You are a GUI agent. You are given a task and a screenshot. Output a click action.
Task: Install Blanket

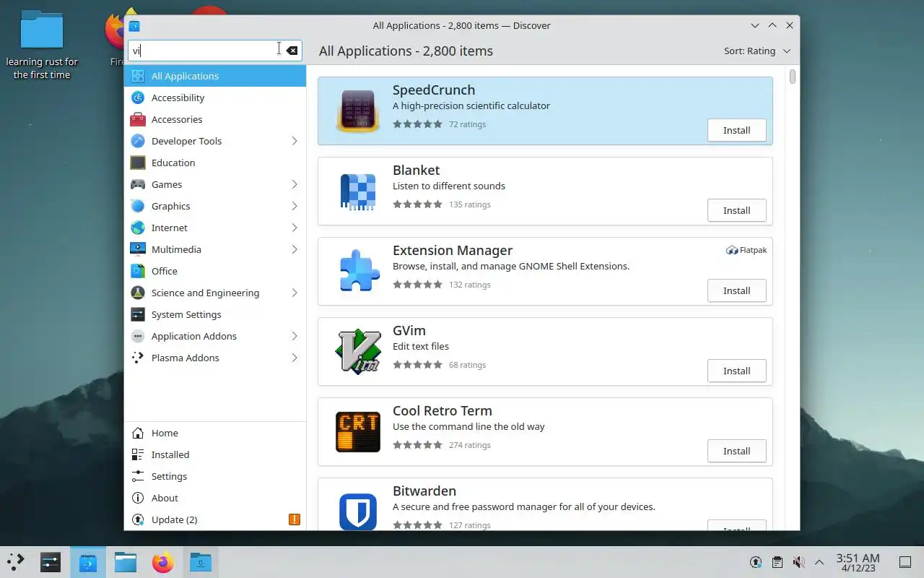[x=737, y=210]
